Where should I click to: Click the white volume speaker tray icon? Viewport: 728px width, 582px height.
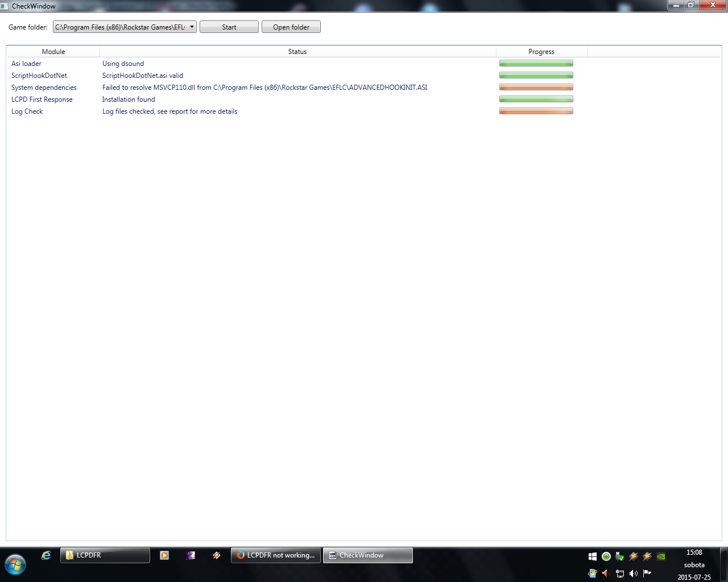point(634,573)
